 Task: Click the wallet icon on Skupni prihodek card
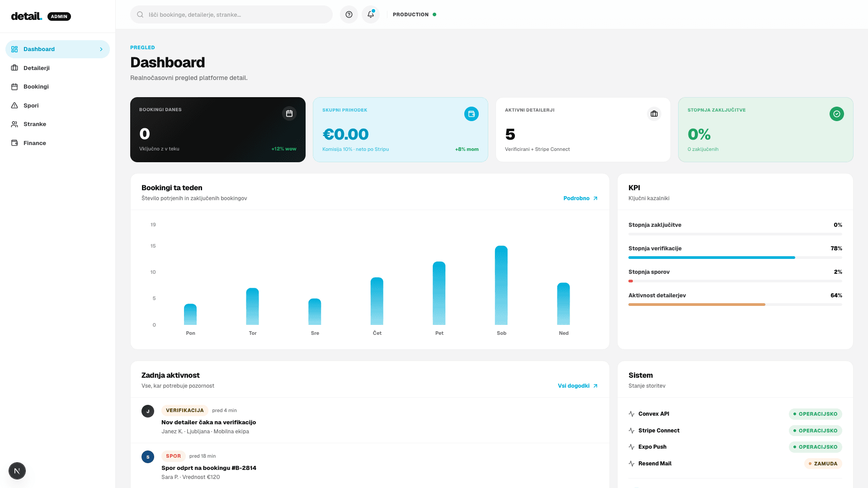click(471, 114)
